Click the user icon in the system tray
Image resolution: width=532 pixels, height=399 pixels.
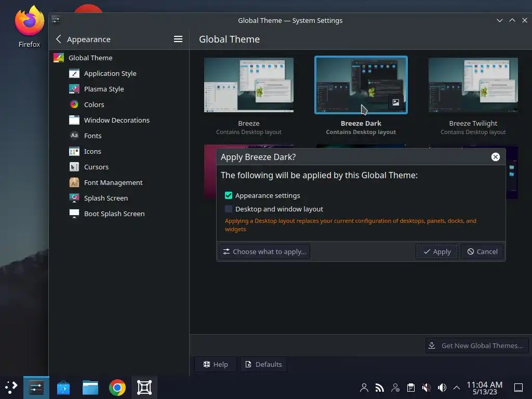(364, 388)
